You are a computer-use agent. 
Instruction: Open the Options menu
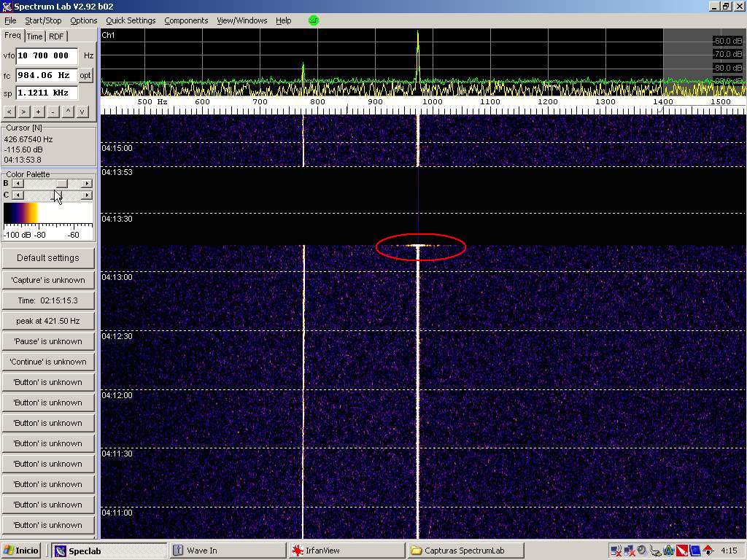click(x=83, y=20)
